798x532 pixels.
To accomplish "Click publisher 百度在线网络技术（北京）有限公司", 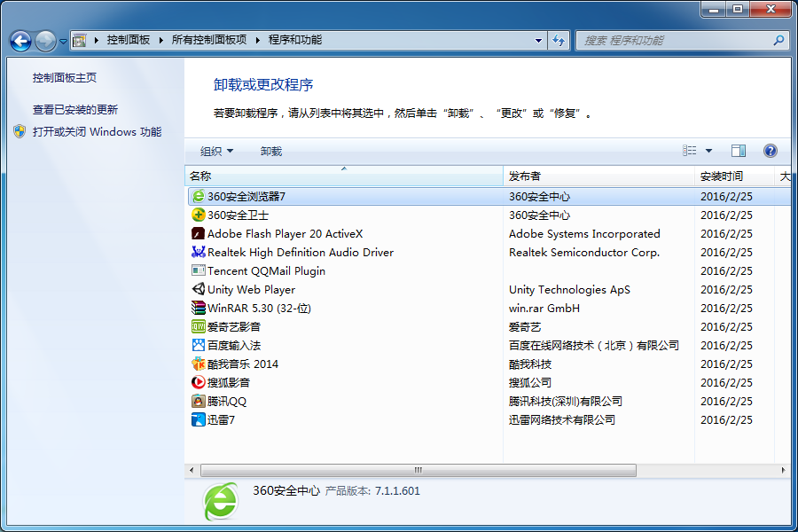I will click(x=594, y=345).
